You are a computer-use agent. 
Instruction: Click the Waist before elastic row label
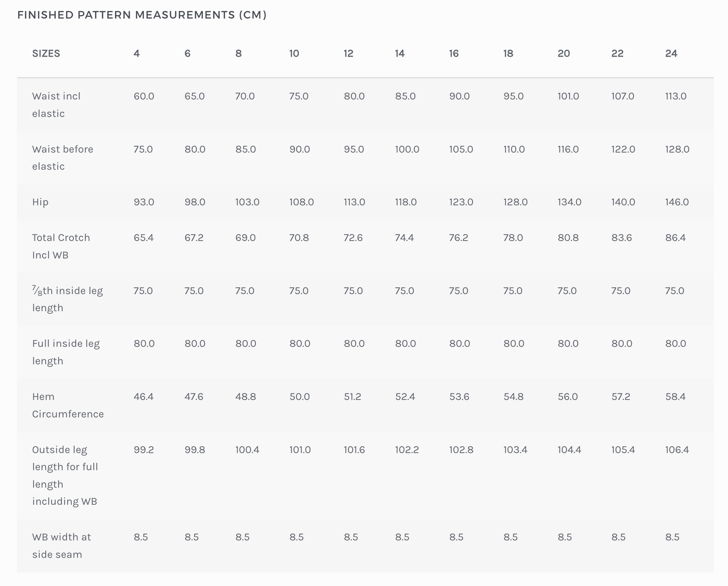click(63, 158)
